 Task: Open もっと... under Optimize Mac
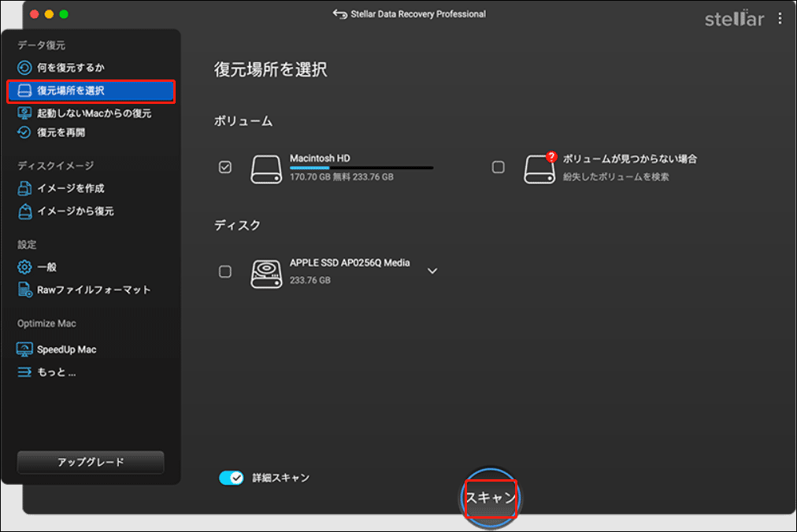59,371
